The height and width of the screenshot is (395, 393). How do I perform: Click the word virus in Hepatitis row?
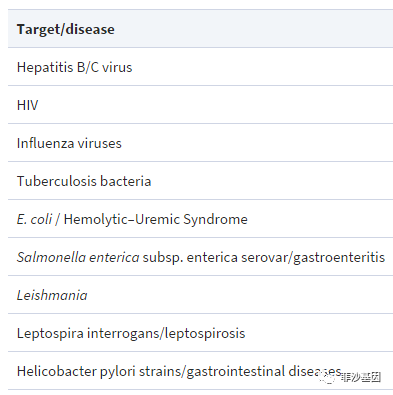coord(117,67)
